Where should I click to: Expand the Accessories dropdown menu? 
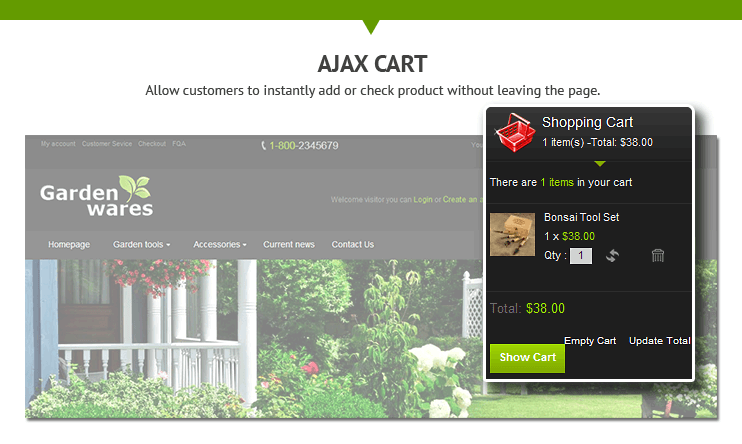pyautogui.click(x=220, y=244)
